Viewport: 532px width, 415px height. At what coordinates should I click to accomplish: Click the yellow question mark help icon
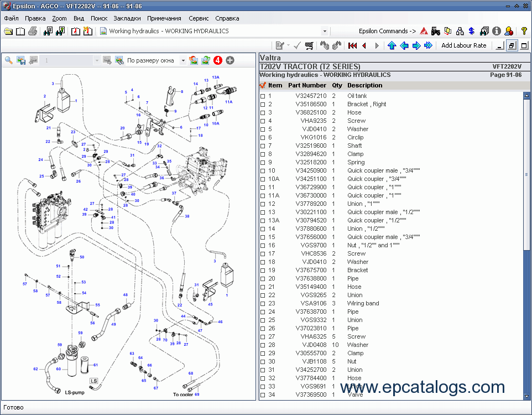coord(524,31)
